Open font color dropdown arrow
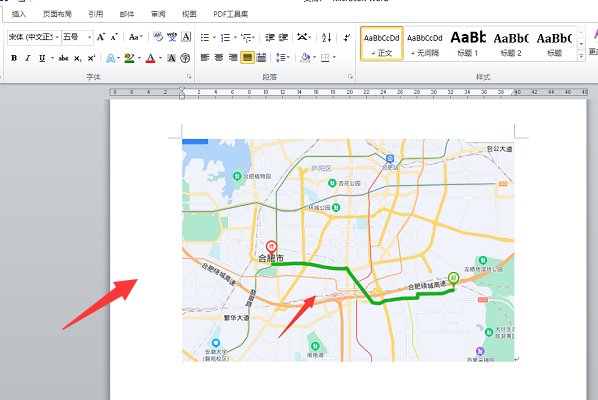This screenshot has height=400, width=598. click(160, 58)
